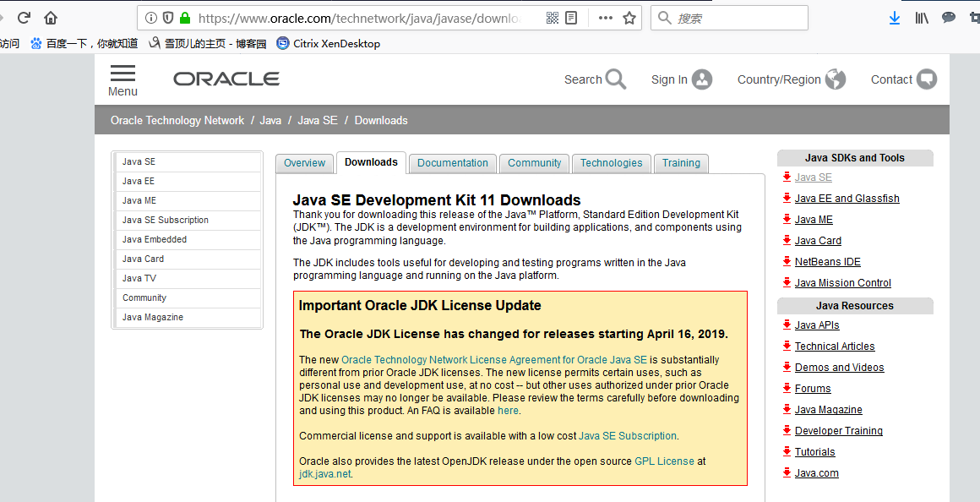The height and width of the screenshot is (502, 980).
Task: Go to the browser home page icon
Action: click(51, 18)
